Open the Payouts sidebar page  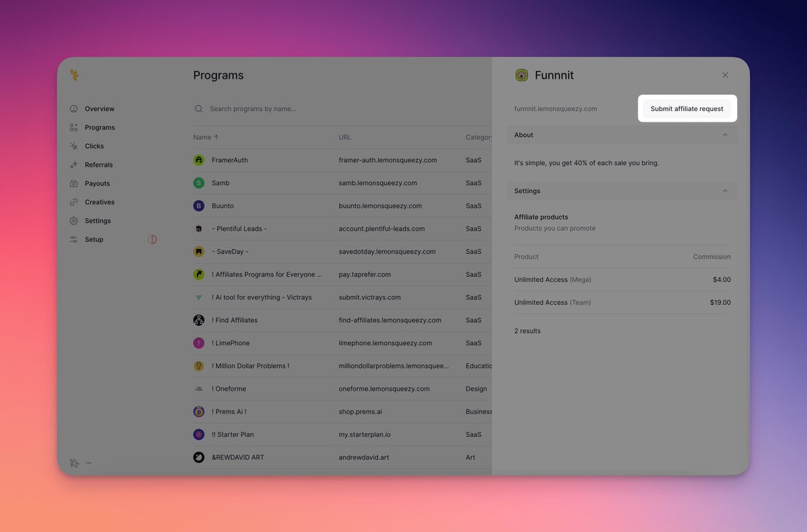pyautogui.click(x=98, y=184)
